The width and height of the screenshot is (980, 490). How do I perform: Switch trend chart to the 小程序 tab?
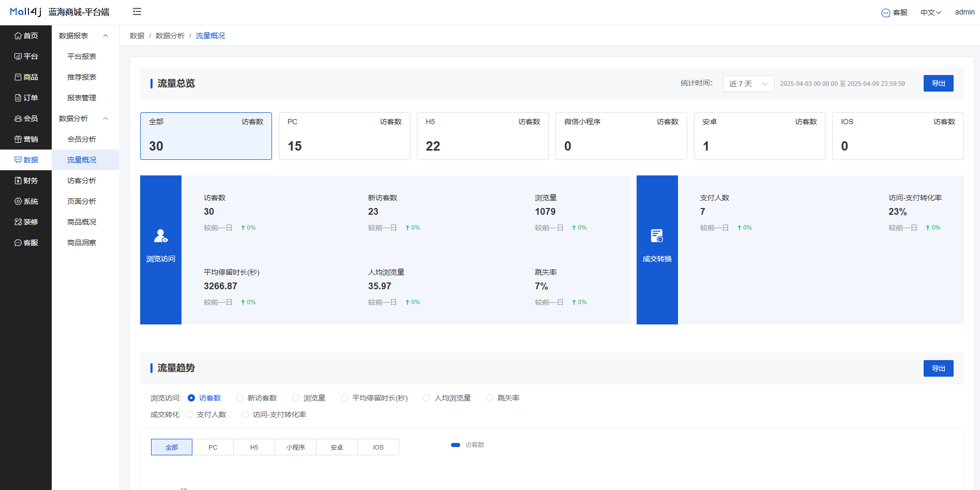296,447
